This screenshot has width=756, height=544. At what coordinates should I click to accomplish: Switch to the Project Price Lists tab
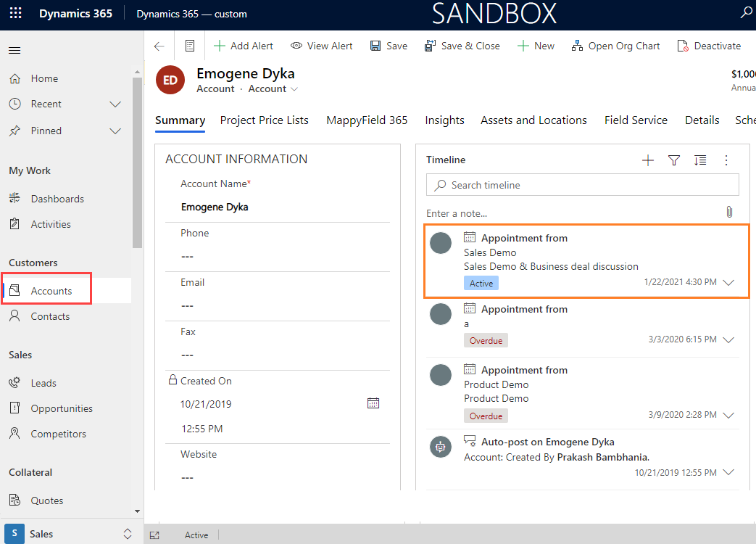264,120
